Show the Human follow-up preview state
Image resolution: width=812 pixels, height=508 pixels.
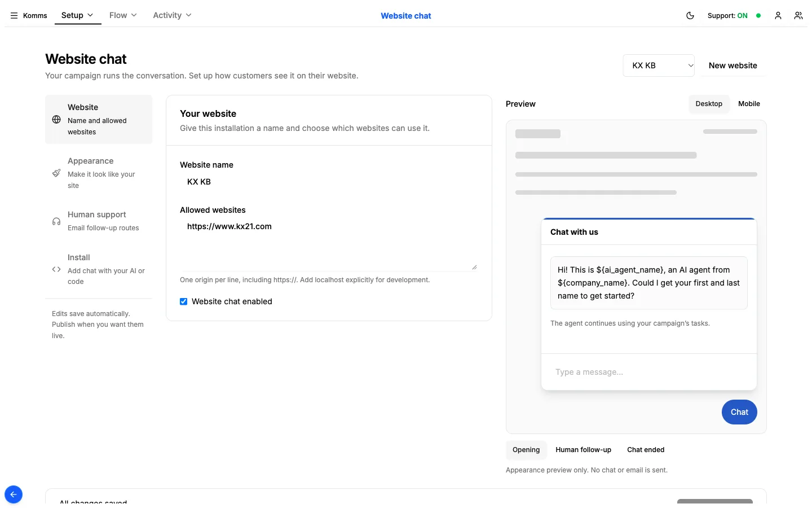583,450
